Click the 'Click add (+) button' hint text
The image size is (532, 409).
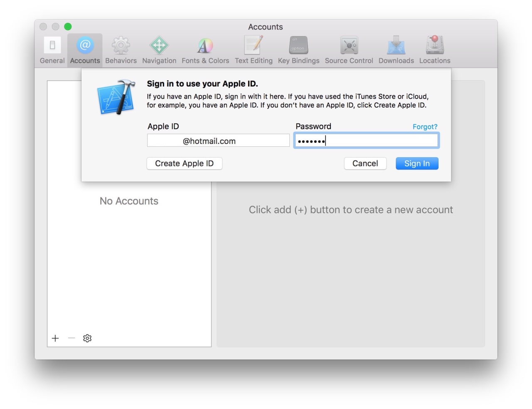click(x=351, y=210)
